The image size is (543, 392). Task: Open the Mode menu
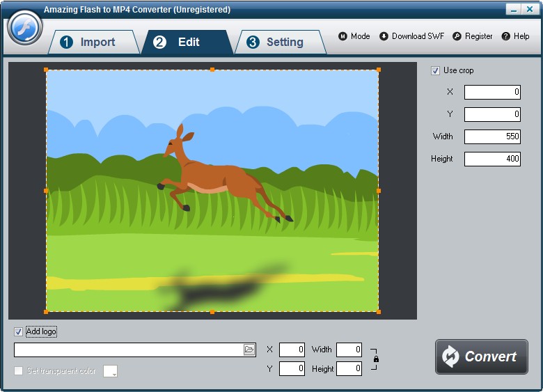354,36
